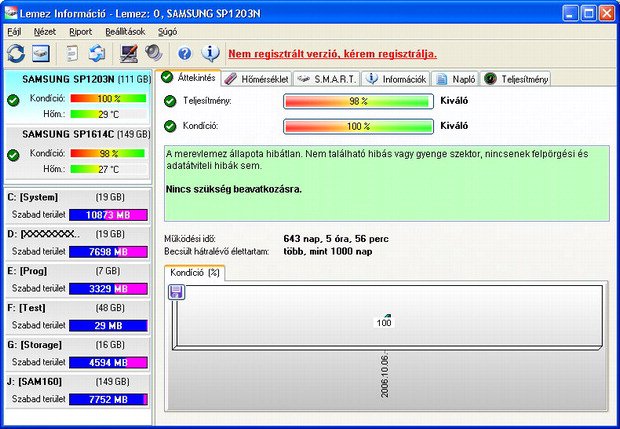Click the Nem regisztrált verzió registration link

(x=333, y=54)
